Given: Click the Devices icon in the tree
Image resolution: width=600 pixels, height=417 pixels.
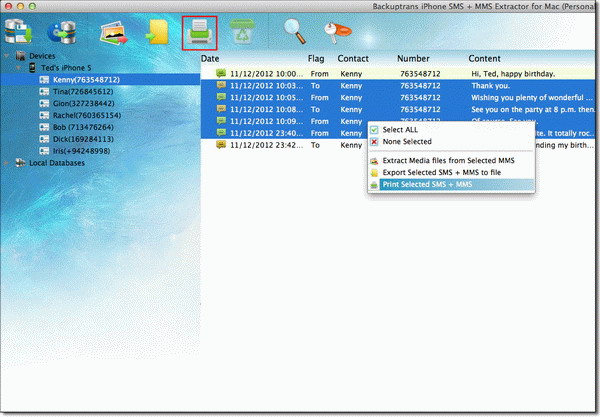Looking at the screenshot, I should pyautogui.click(x=21, y=56).
